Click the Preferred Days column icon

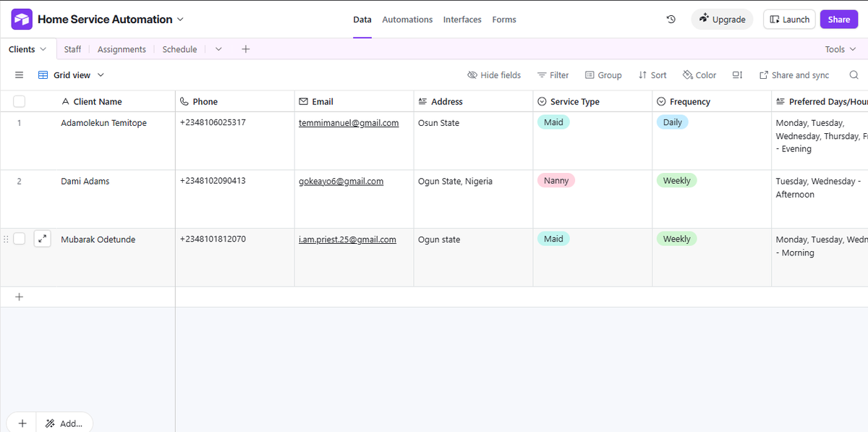[781, 102]
